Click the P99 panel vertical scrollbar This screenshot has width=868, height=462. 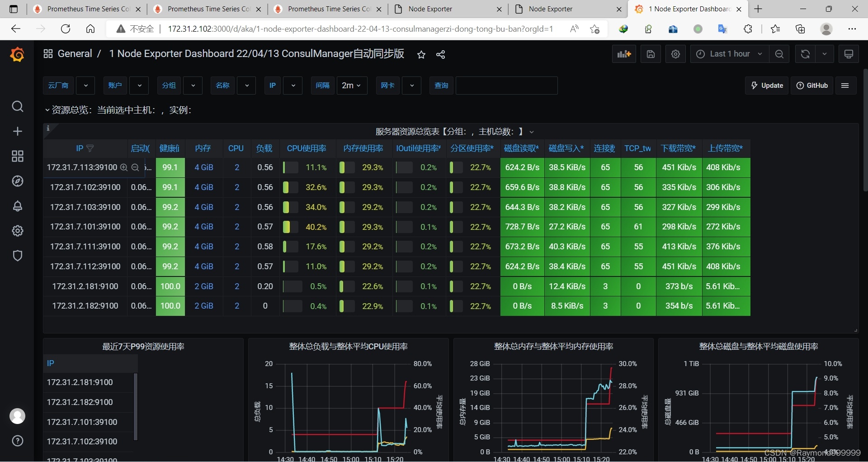pyautogui.click(x=135, y=406)
